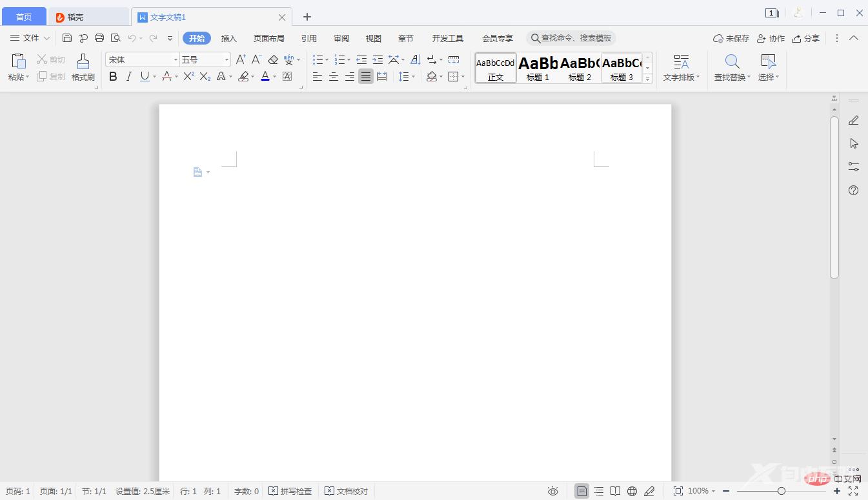Viewport: 868px width, 500px height.
Task: Click the print icon in quick toolbar
Action: (99, 38)
